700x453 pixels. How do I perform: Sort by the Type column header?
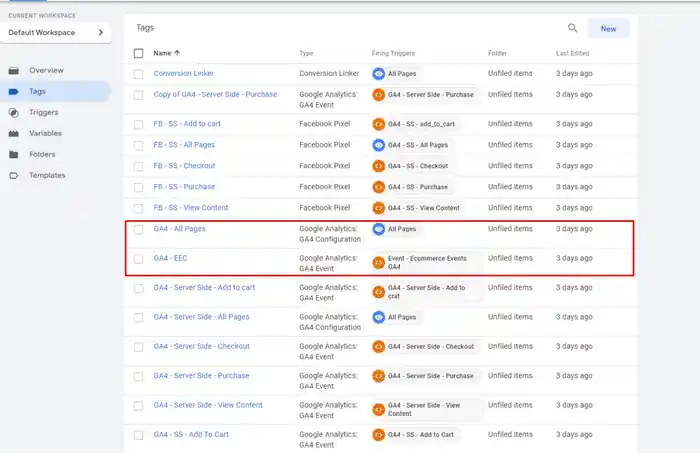pos(306,53)
